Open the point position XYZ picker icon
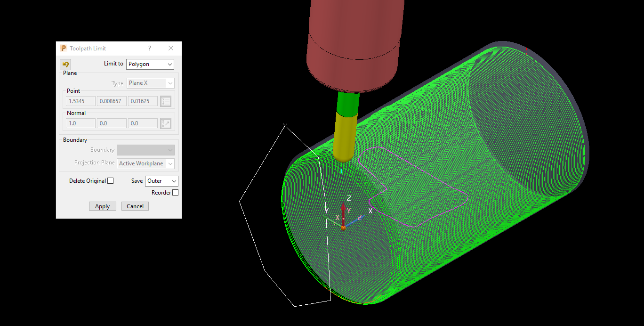The width and height of the screenshot is (644, 326). 166,101
